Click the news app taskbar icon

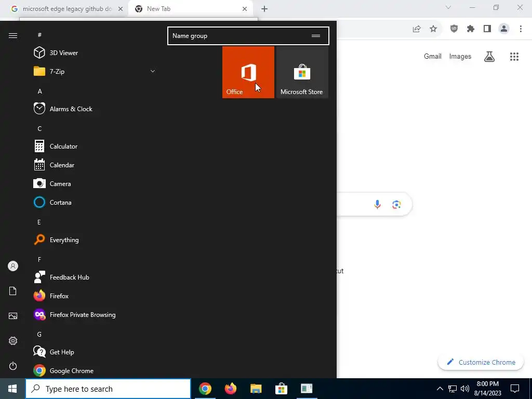[x=307, y=389]
